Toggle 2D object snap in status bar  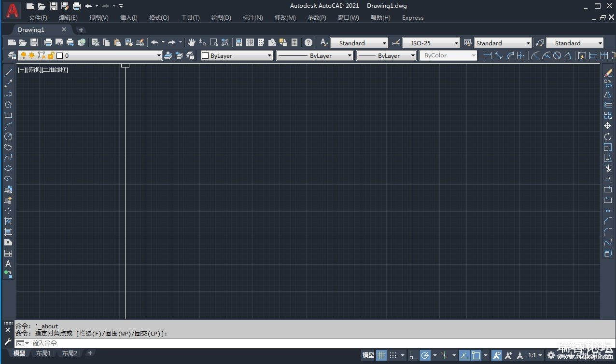pos(476,355)
